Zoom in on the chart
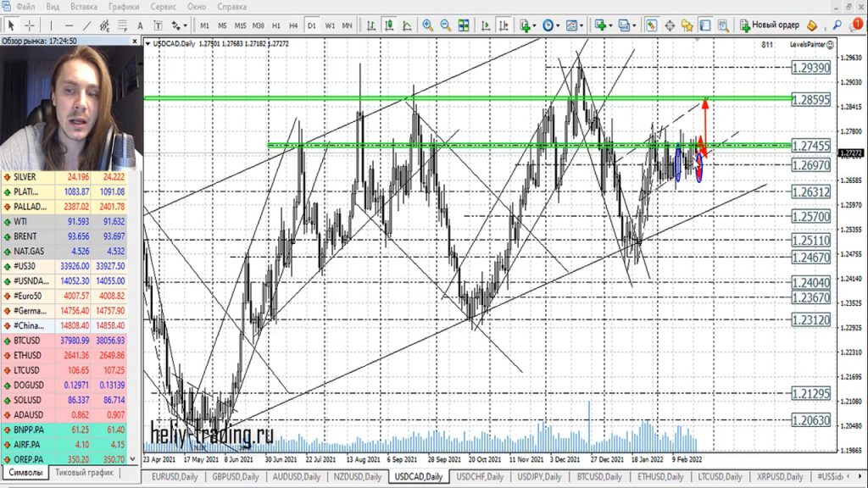868x488 pixels. click(427, 25)
